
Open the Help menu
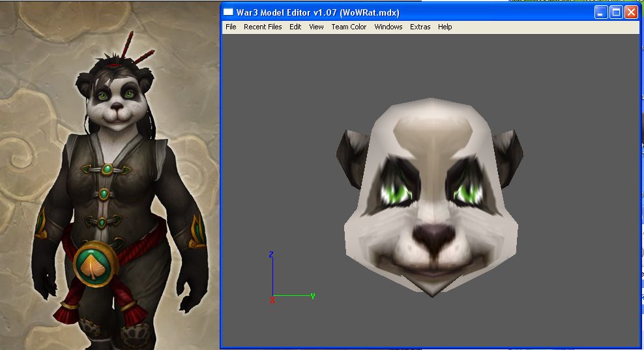[445, 27]
